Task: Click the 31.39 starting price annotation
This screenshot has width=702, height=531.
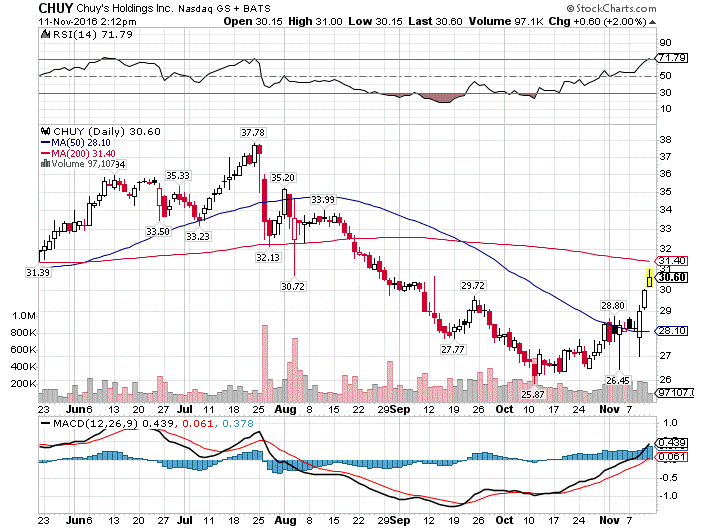Action: tap(38, 272)
